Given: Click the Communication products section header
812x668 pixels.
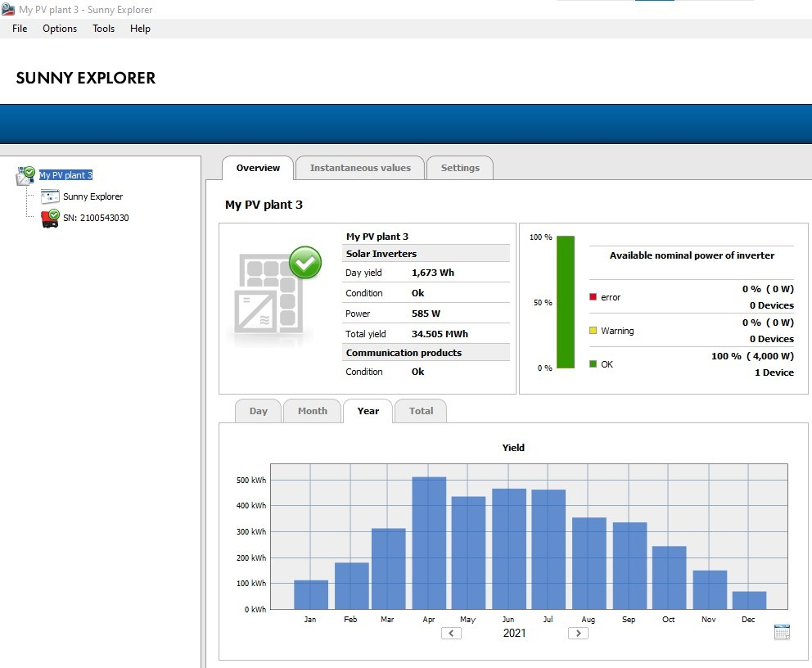Looking at the screenshot, I should [426, 353].
